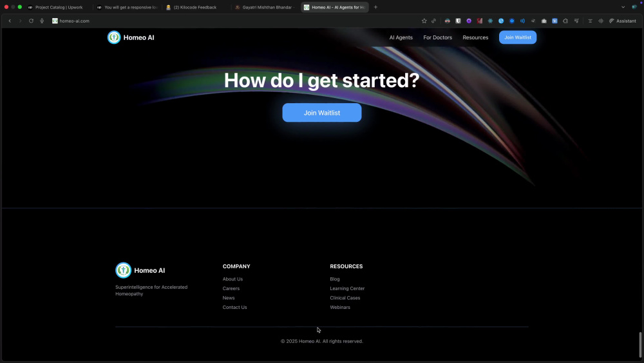This screenshot has height=363, width=644.
Task: Bookmark this page with the star icon
Action: click(424, 21)
